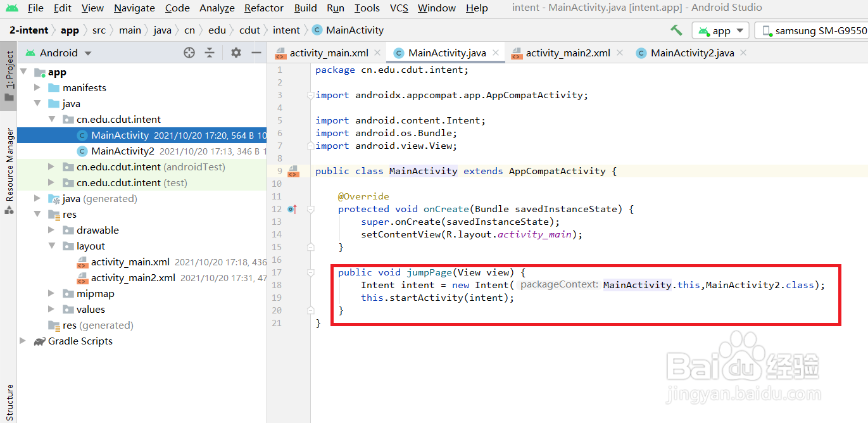Click src in the navigation breadcrumb
868x423 pixels.
tap(99, 30)
